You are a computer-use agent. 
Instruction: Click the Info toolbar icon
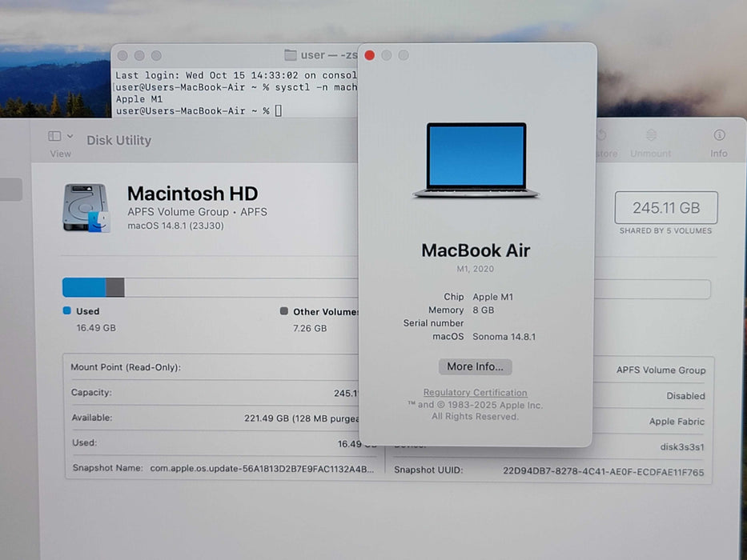click(x=719, y=135)
